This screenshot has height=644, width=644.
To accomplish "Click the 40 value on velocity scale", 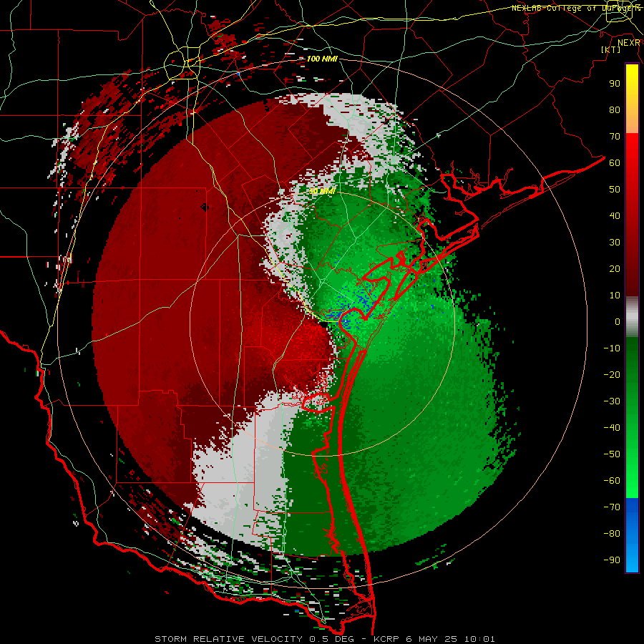I will point(615,215).
